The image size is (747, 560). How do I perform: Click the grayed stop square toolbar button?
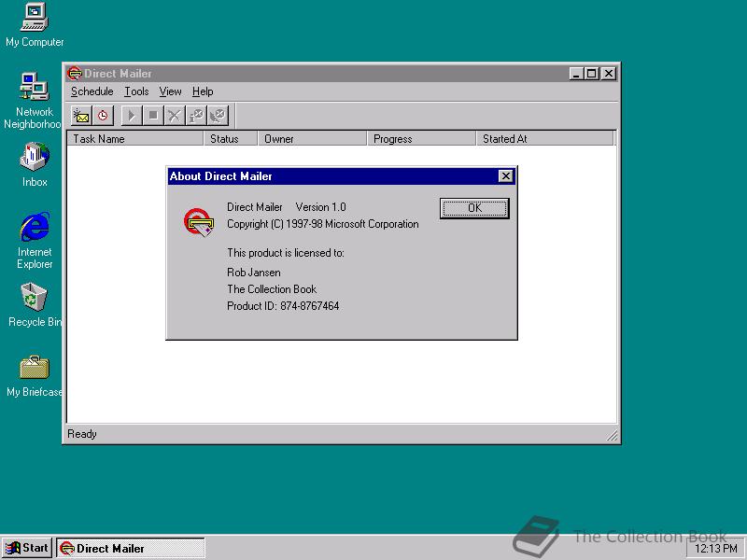click(153, 116)
